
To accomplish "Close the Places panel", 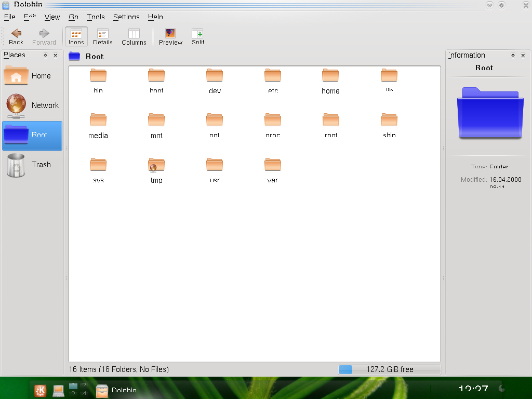I will tap(56, 55).
